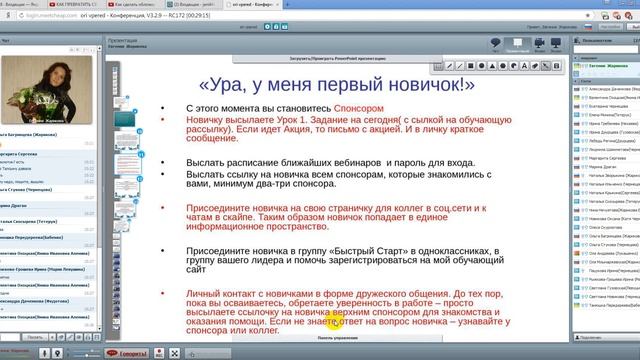Open the Video camera mode icon

tap(539, 43)
